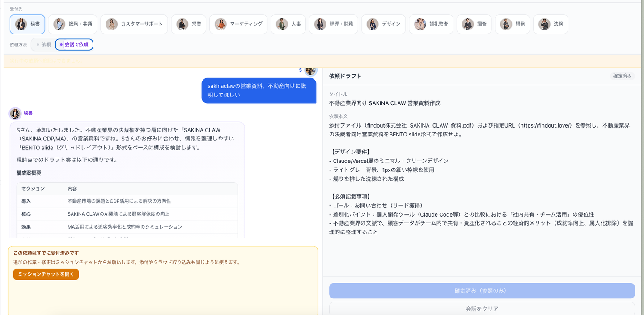Click the セクション table column header
The width and height of the screenshot is (644, 315).
click(x=33, y=189)
